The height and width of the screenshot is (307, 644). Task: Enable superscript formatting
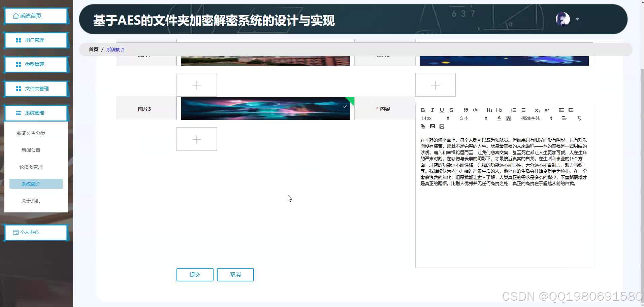(x=546, y=110)
